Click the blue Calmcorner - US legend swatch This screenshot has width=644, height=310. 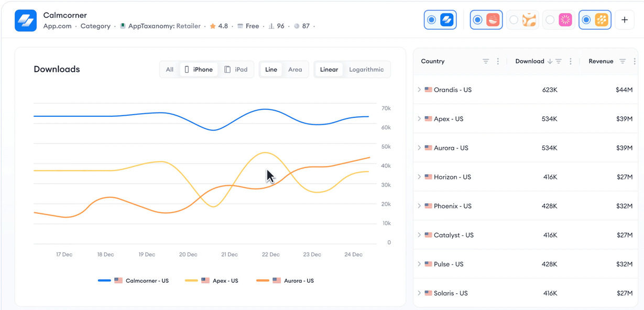(x=104, y=281)
